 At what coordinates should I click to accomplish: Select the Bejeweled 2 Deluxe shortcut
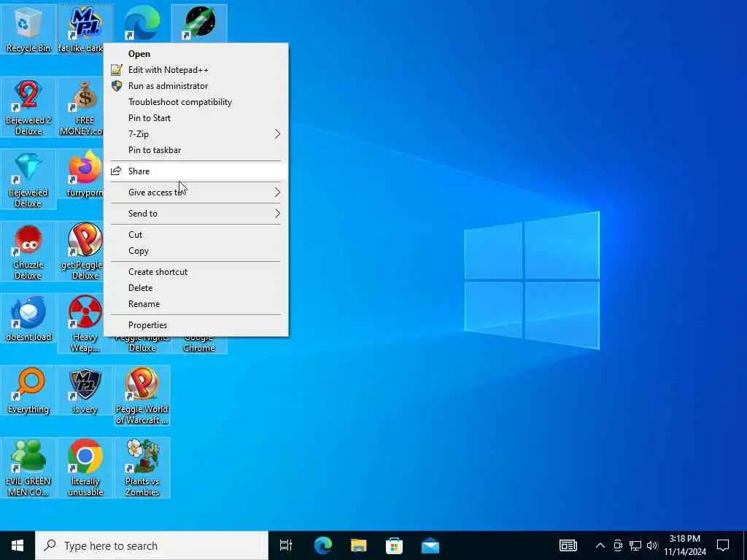point(28,107)
